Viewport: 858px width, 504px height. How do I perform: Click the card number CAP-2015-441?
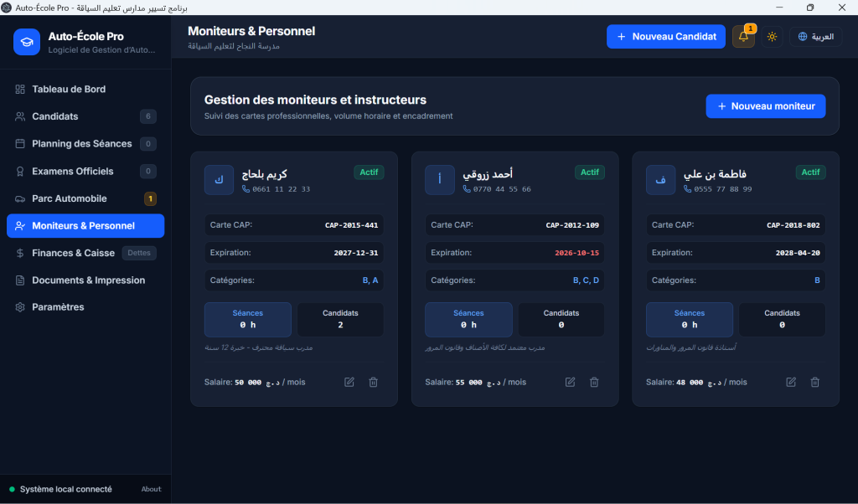click(351, 225)
